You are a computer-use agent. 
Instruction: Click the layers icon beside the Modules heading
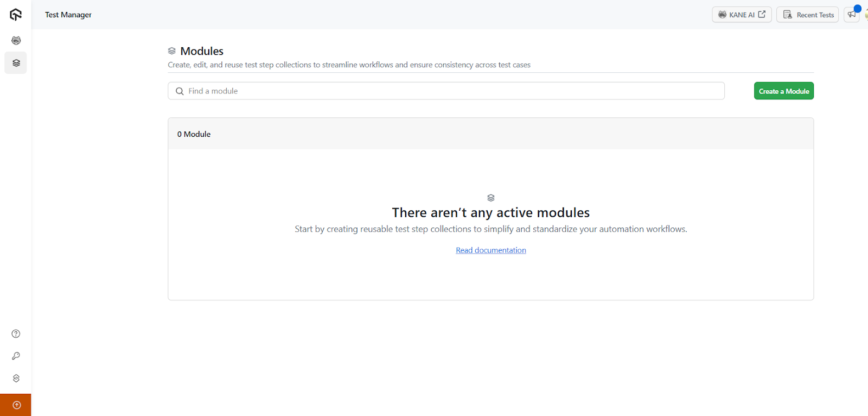coord(172,51)
